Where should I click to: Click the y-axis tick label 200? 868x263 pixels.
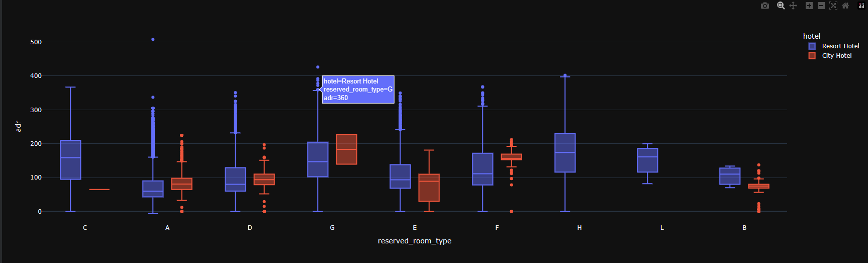point(36,144)
